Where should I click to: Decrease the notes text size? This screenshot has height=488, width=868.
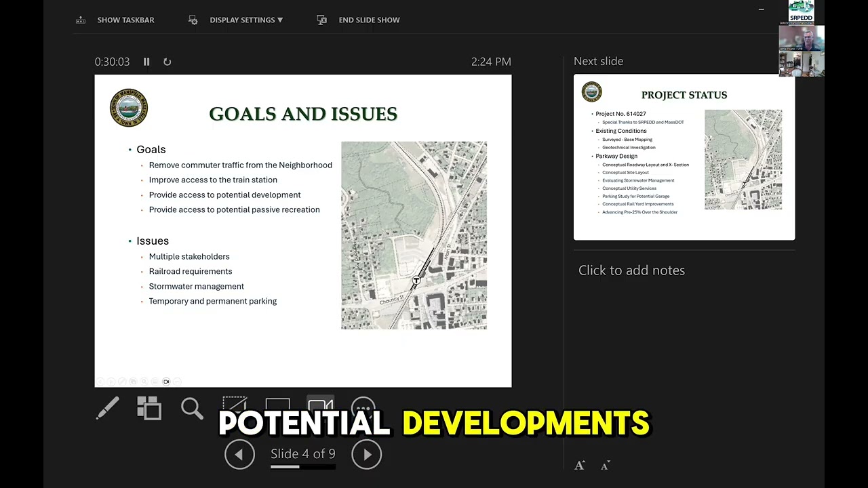pos(606,465)
